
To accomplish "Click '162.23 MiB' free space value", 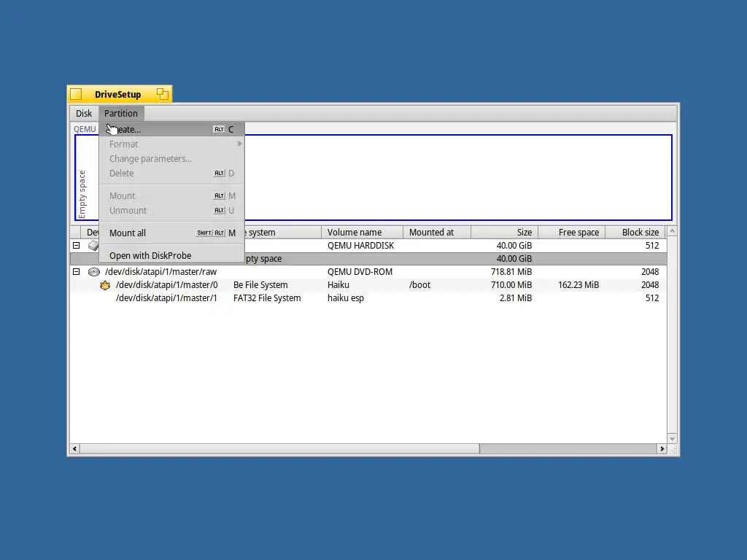I will [x=578, y=285].
